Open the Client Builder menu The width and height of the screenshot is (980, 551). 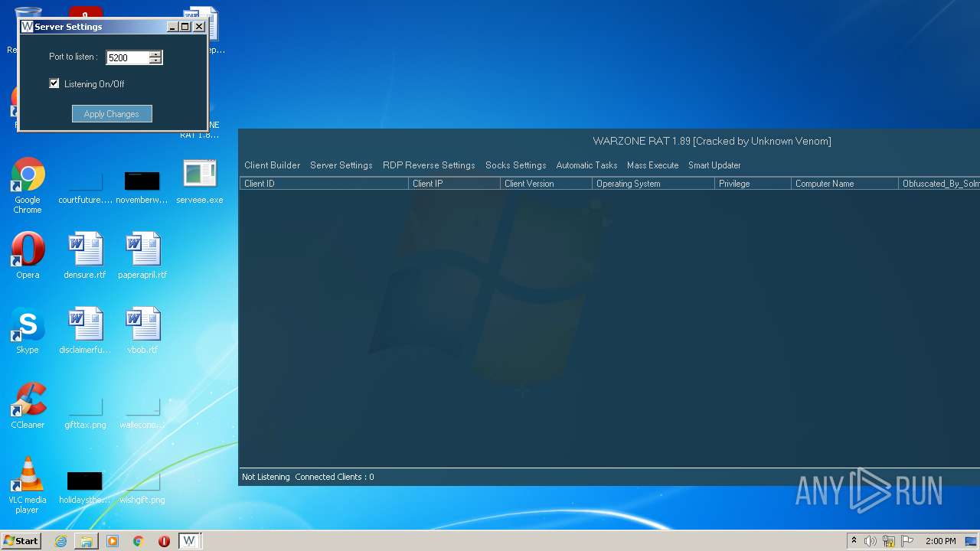pyautogui.click(x=272, y=165)
